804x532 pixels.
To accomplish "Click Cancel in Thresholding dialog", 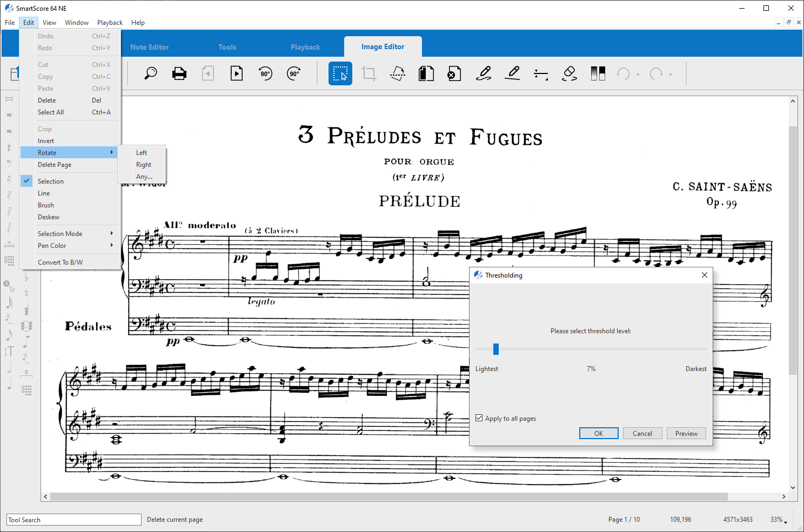I will tap(642, 433).
